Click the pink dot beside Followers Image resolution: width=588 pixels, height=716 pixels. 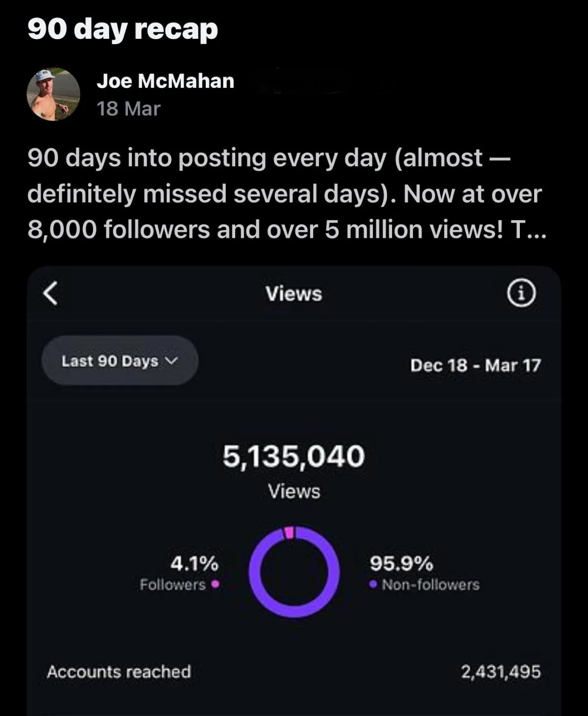point(214,585)
